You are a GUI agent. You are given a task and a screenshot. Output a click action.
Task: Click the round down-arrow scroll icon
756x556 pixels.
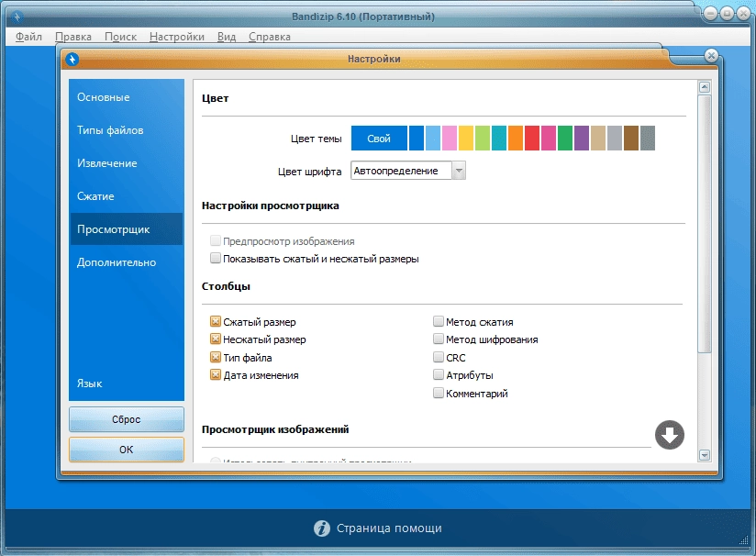[x=670, y=435]
